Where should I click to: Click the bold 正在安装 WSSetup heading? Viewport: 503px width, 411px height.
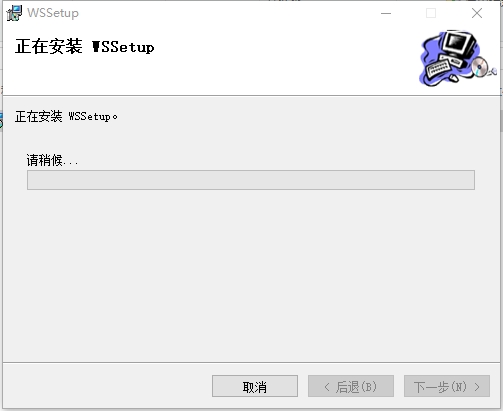click(85, 46)
